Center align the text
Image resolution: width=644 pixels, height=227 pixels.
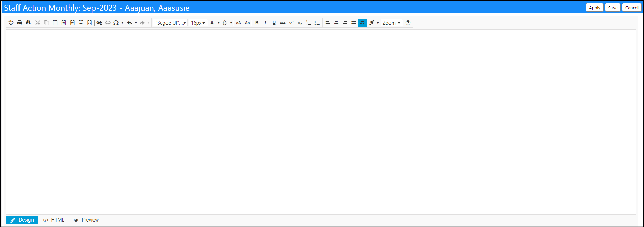(x=336, y=23)
